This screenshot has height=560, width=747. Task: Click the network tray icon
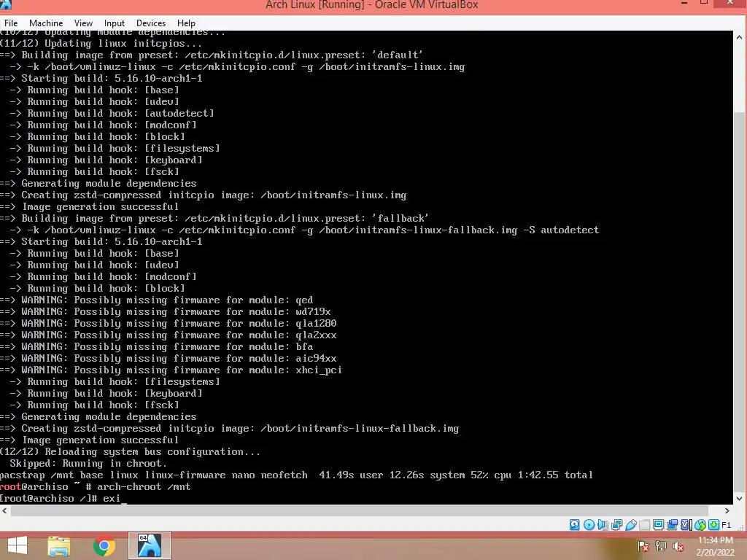pyautogui.click(x=661, y=547)
